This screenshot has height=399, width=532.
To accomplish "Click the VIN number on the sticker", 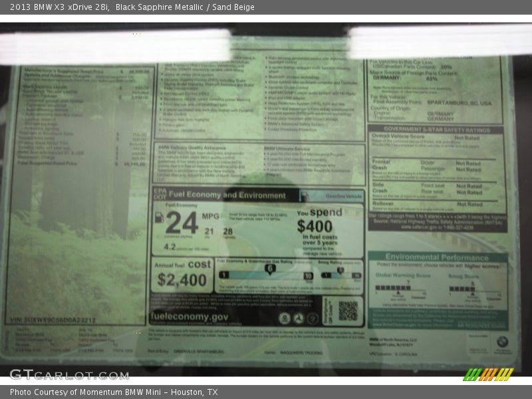I will coord(53,320).
